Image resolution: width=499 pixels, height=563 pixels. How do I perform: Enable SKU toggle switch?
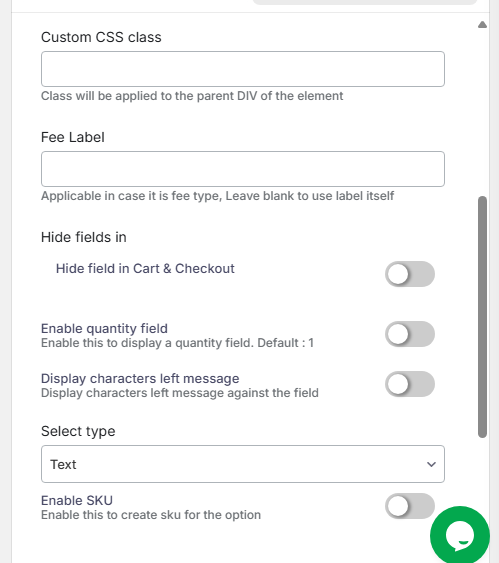coord(410,506)
